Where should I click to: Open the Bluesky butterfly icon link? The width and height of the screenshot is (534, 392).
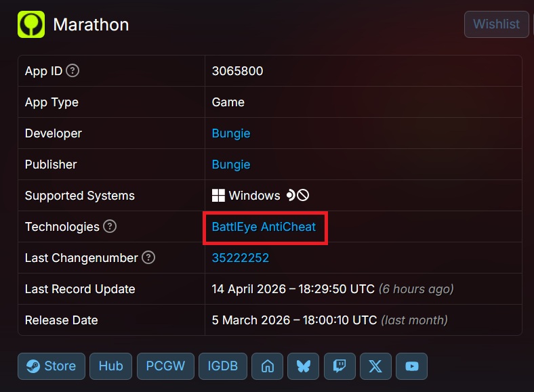coord(303,366)
